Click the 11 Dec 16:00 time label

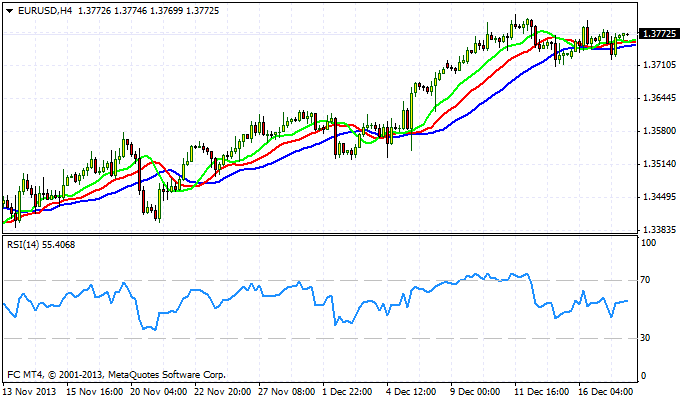(542, 391)
